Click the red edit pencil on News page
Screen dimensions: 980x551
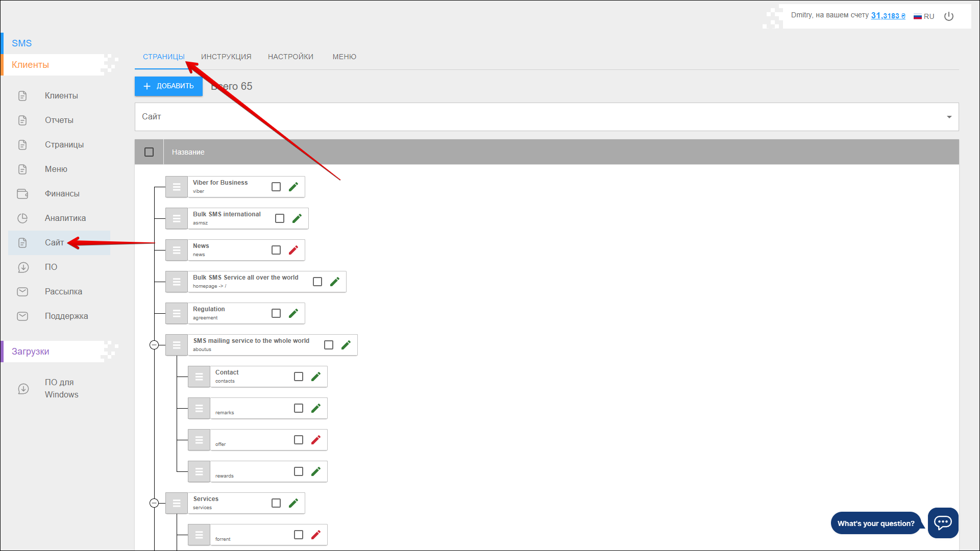(293, 250)
